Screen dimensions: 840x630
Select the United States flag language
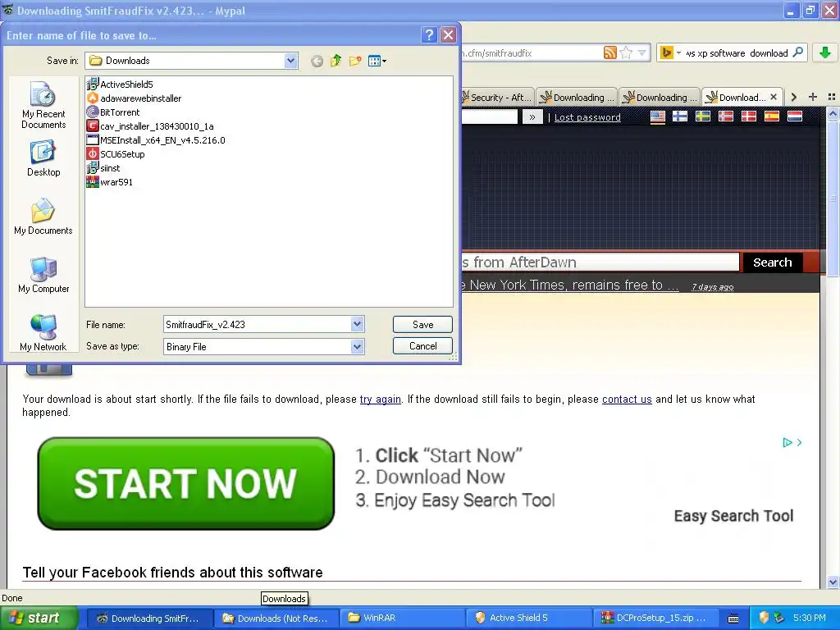coord(657,116)
